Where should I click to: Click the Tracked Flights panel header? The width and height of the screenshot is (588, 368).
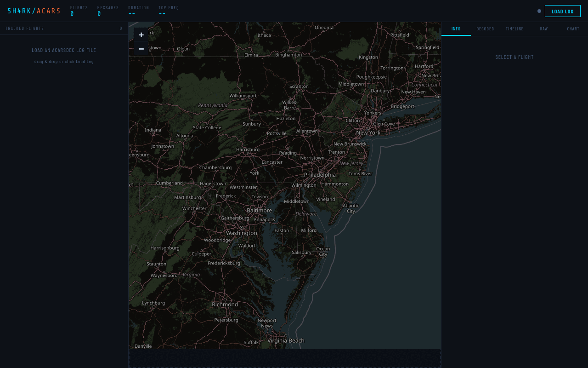64,29
